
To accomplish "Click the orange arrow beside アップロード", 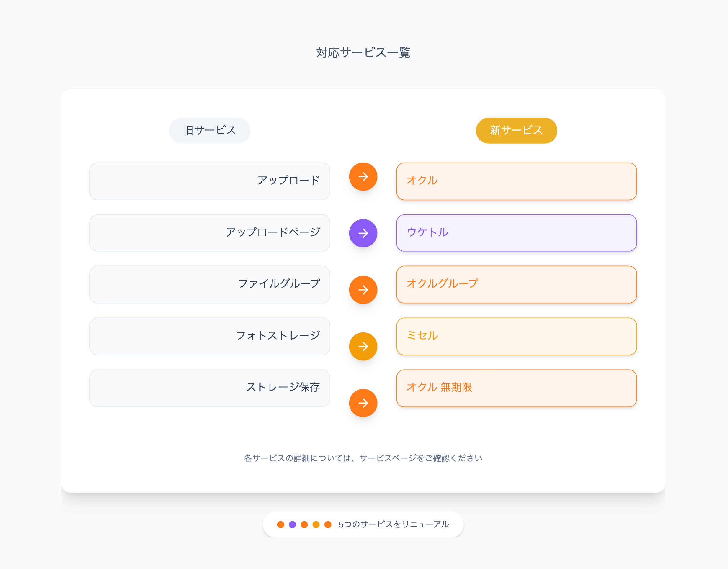I will pyautogui.click(x=363, y=177).
